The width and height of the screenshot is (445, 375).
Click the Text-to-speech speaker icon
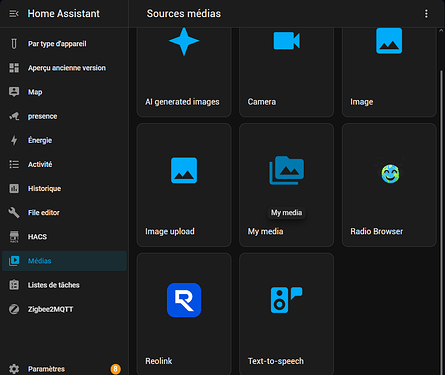[x=287, y=300]
